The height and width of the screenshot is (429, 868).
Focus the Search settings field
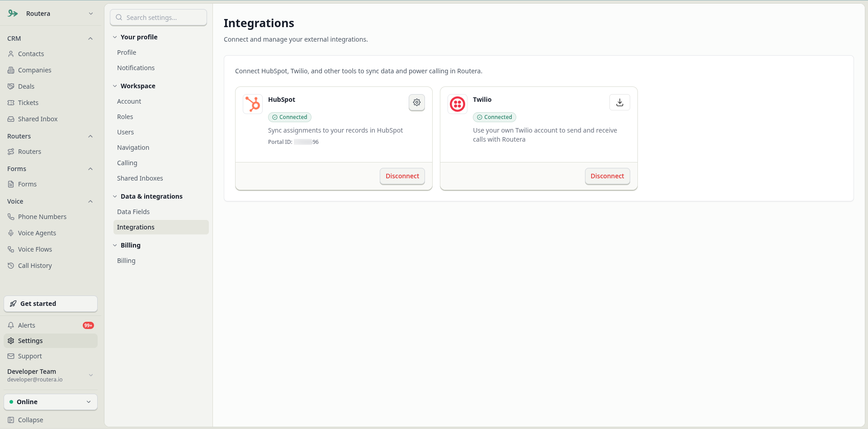tap(159, 18)
